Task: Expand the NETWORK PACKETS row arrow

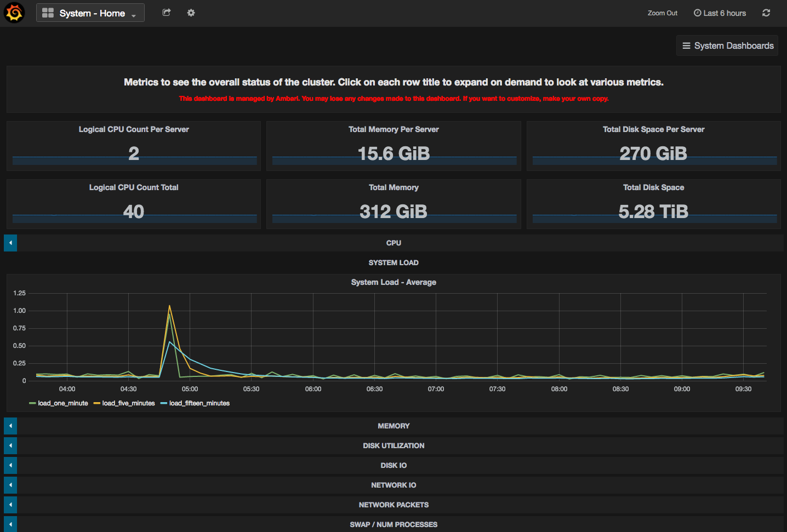Action: 10,505
